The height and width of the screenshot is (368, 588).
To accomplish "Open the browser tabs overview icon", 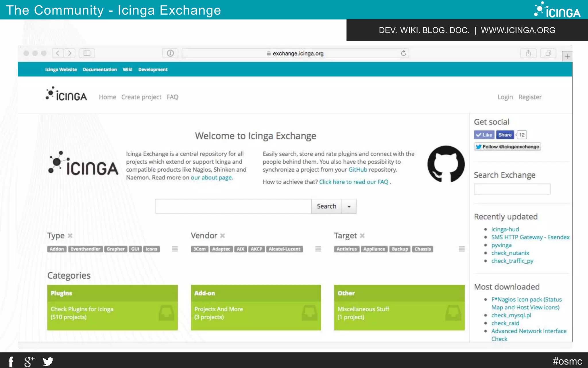I will coord(548,53).
